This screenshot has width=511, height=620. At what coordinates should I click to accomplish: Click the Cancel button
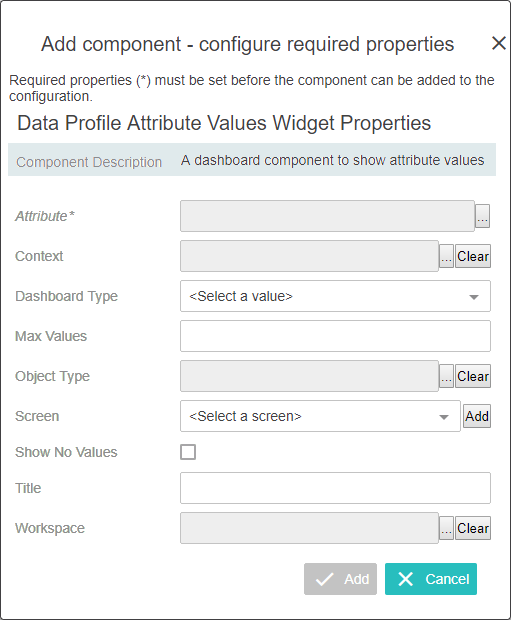pyautogui.click(x=431, y=579)
